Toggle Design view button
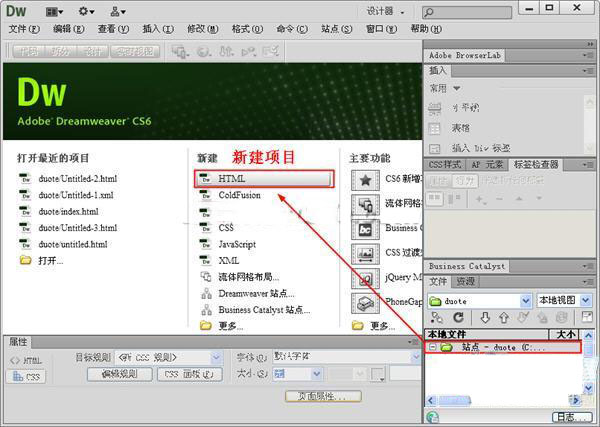Viewport: 600px width, 427px height. click(x=93, y=51)
